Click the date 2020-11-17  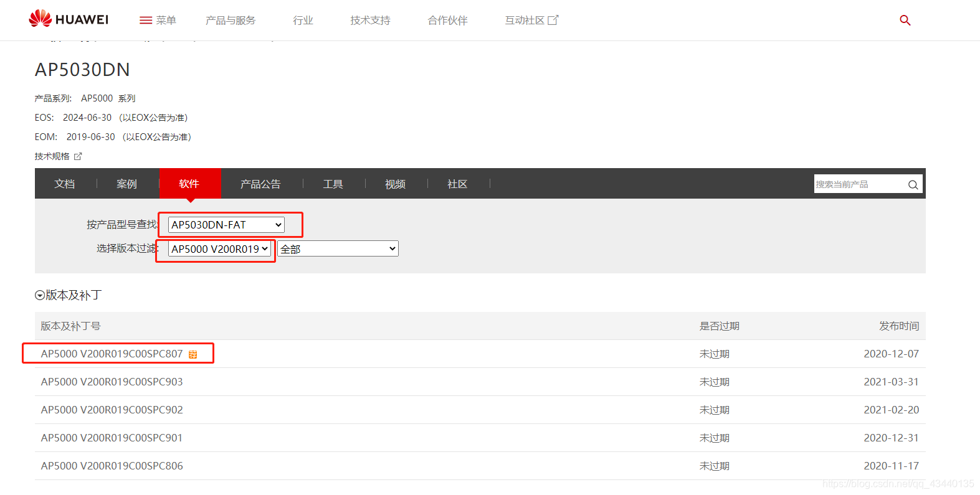click(x=891, y=466)
